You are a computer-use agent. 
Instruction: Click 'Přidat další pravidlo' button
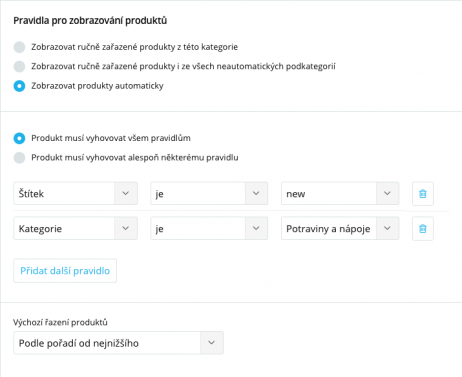65,271
